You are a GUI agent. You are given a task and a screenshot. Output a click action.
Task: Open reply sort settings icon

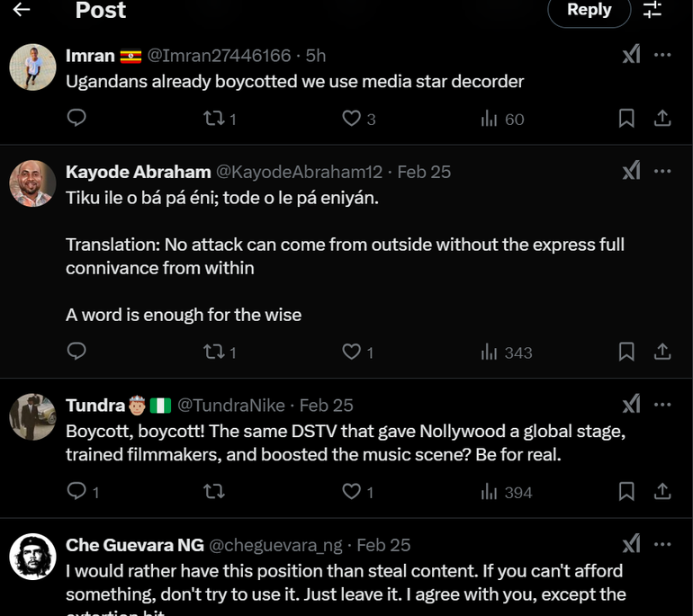[x=652, y=10]
